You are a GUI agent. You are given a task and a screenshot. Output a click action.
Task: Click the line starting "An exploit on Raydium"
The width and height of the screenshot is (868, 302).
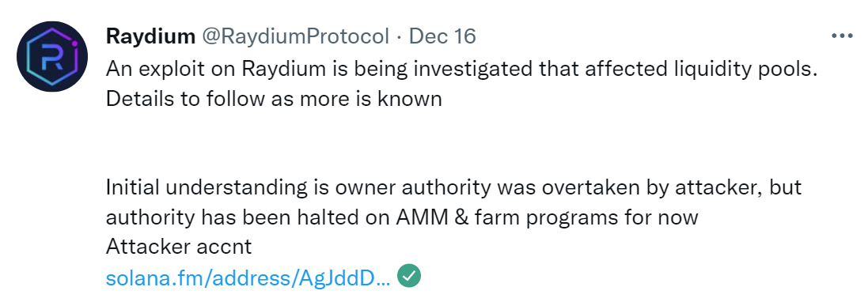461,69
